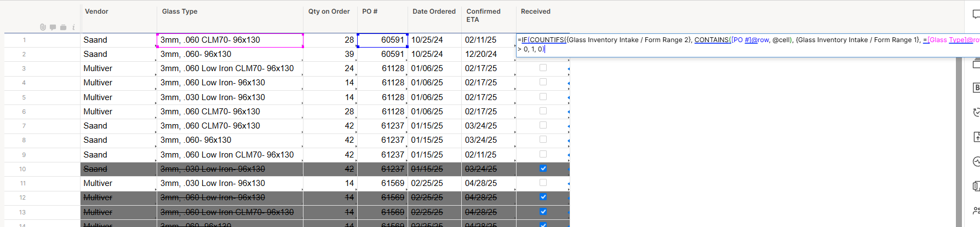Image resolution: width=980 pixels, height=227 pixels.
Task: Select struck-through Glass Type cell in row 12
Action: click(x=230, y=197)
